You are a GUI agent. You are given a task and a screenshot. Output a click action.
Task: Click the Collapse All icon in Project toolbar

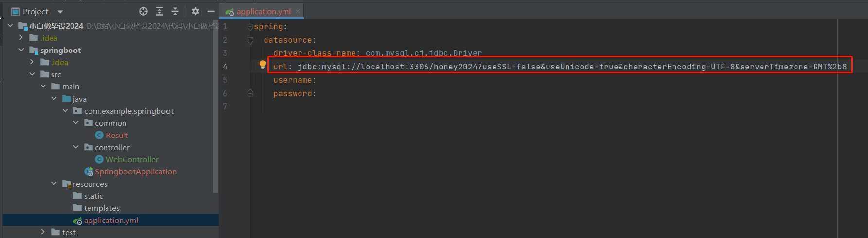(176, 11)
